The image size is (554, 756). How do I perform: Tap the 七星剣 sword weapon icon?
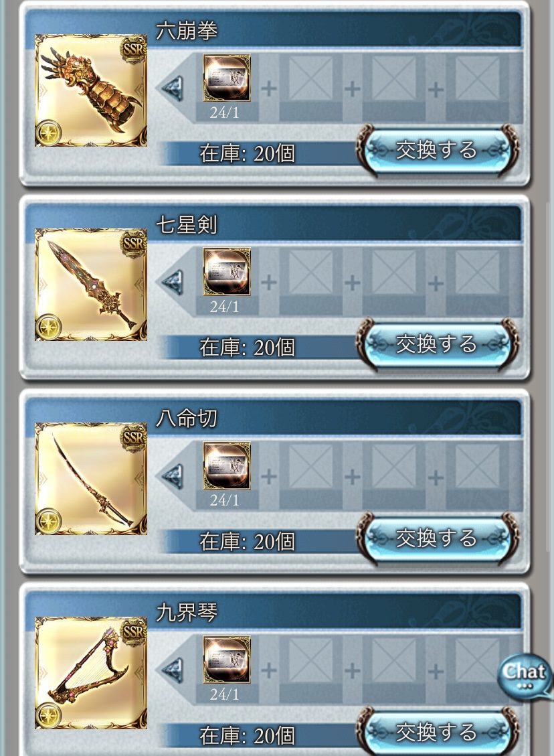(x=91, y=285)
